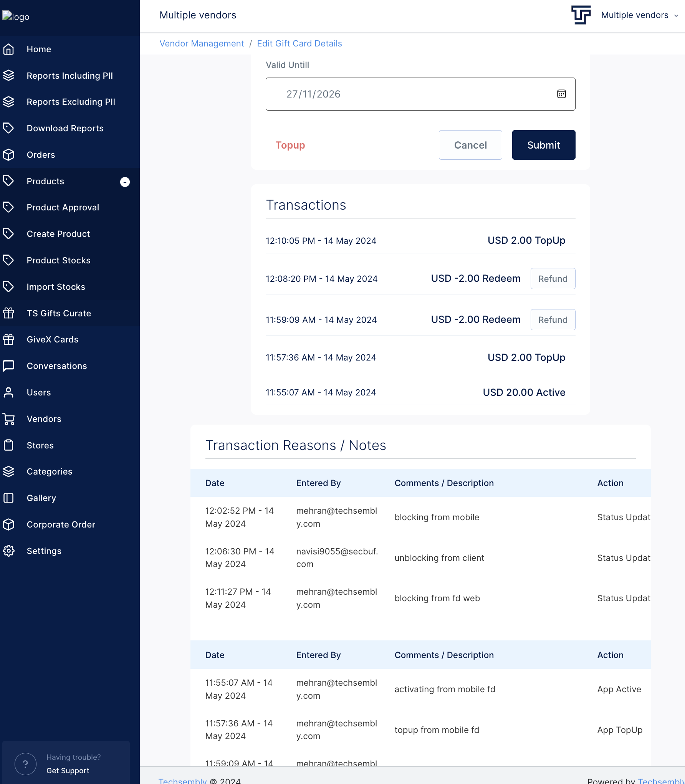Click Get Support link

(x=68, y=771)
